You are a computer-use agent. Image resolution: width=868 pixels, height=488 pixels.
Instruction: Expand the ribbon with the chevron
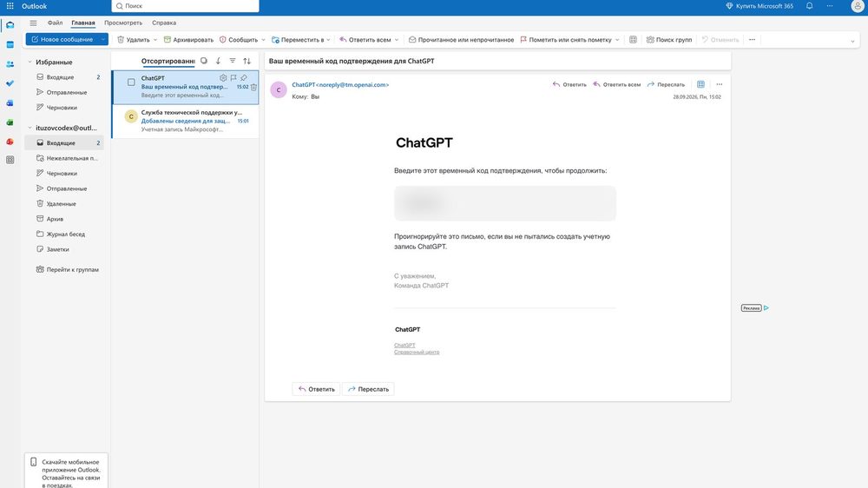[852, 41]
